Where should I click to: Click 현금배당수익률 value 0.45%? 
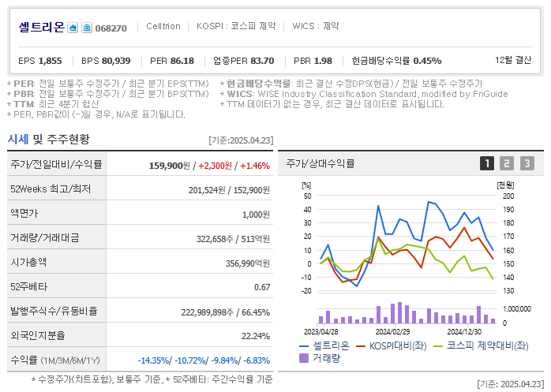427,61
